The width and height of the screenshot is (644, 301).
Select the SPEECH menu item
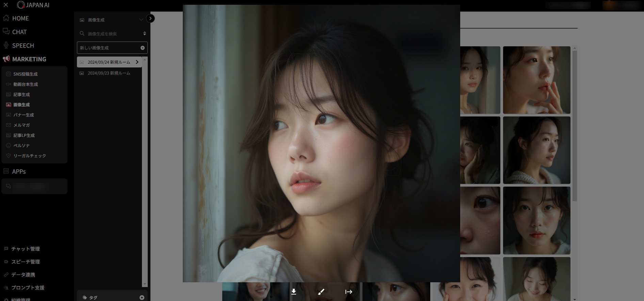[x=23, y=46]
